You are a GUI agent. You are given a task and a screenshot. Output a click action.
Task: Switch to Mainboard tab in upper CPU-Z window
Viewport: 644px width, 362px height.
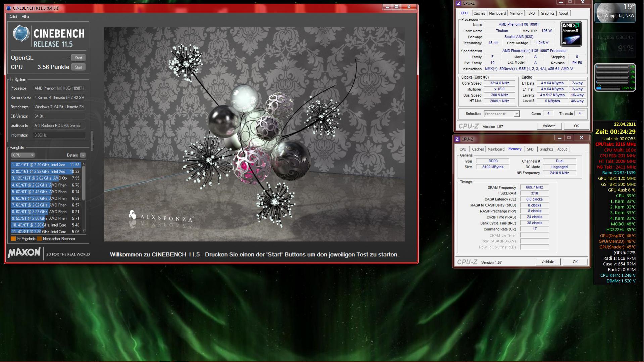tap(497, 13)
